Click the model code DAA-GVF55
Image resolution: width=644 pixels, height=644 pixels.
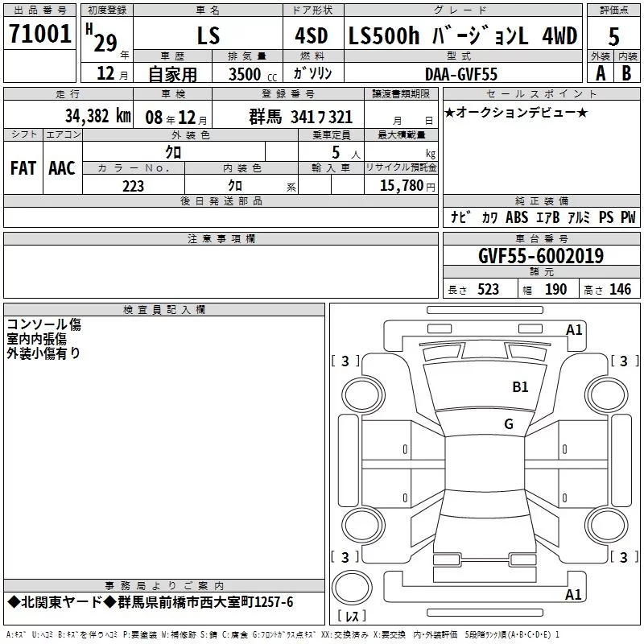coord(460,74)
